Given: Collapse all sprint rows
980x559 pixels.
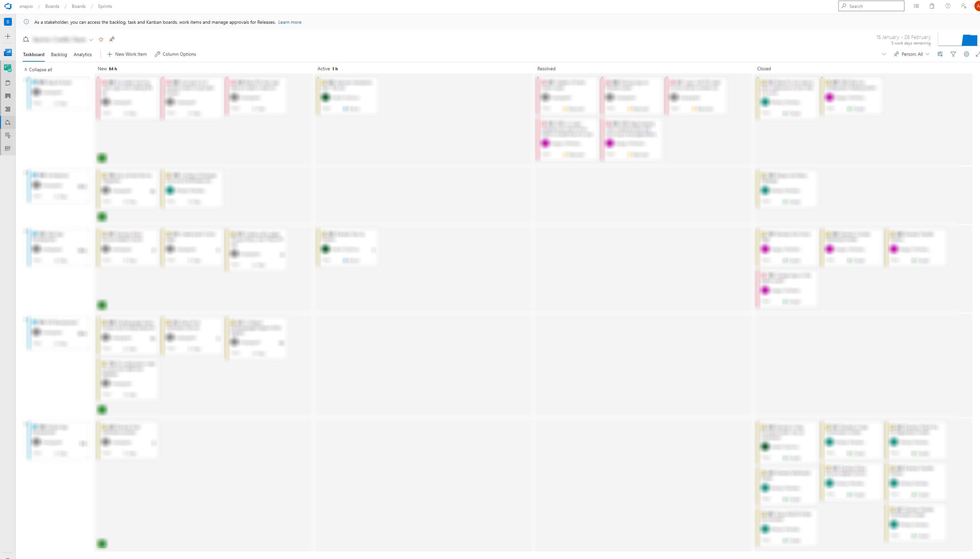Looking at the screenshot, I should [38, 69].
